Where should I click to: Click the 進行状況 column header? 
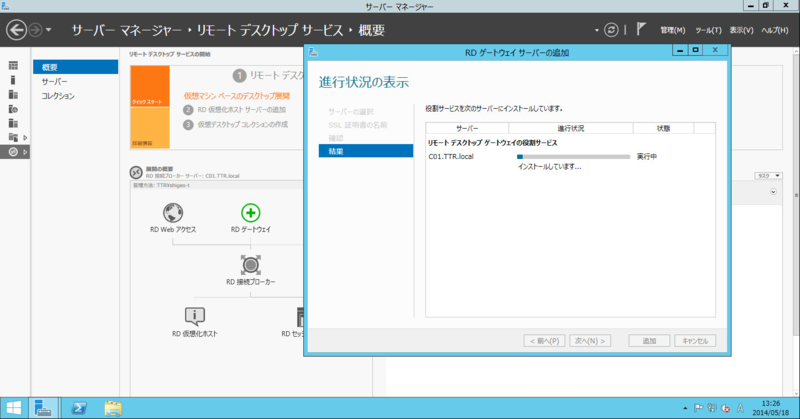571,128
